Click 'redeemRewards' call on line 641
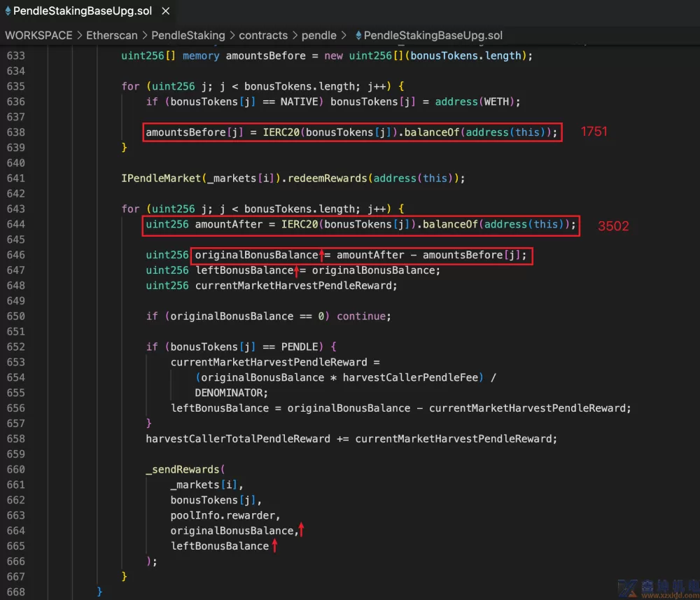This screenshot has height=600, width=700. pos(327,178)
